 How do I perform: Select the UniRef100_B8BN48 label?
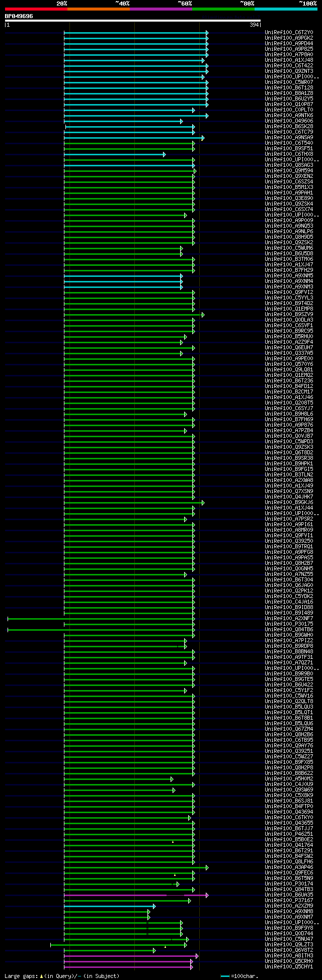click(x=289, y=652)
